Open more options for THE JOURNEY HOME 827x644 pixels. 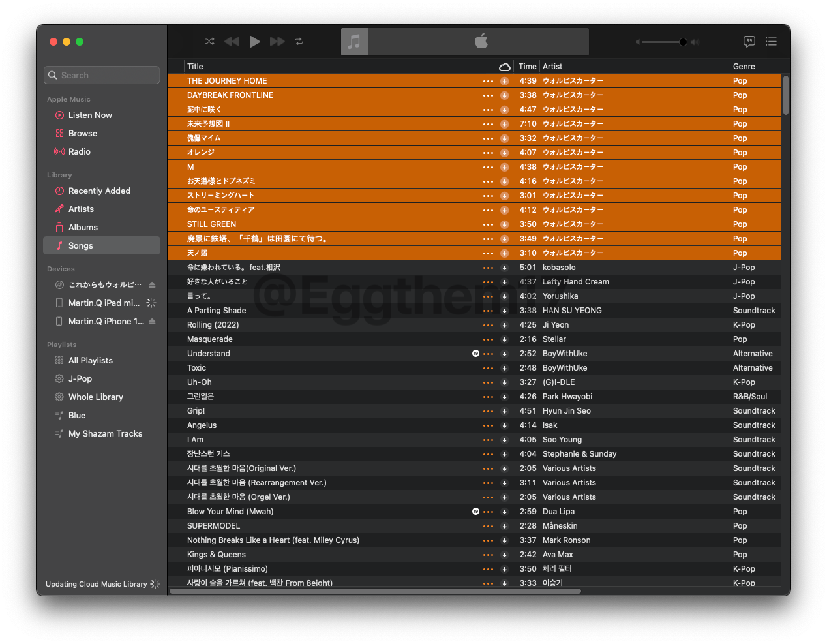(x=488, y=81)
